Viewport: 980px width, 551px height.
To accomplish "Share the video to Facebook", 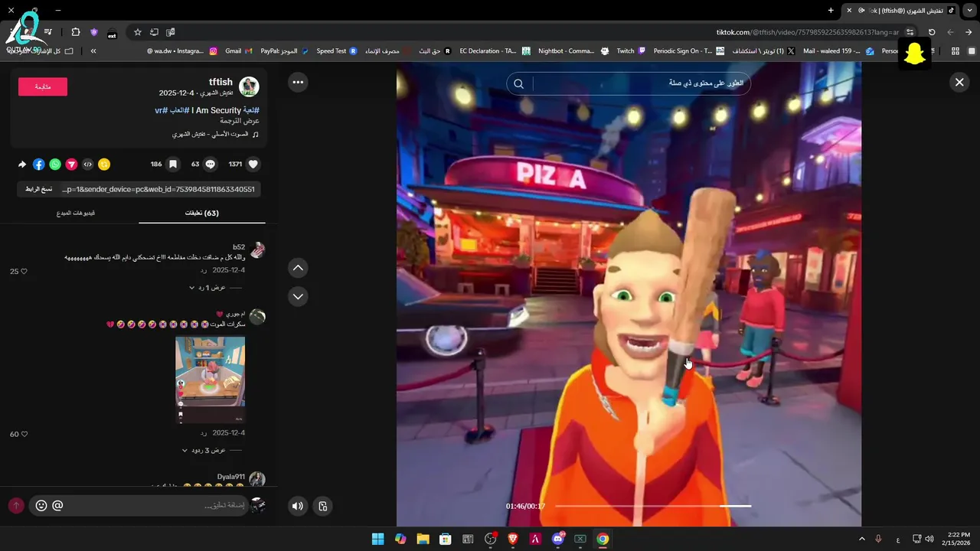I will tap(39, 164).
